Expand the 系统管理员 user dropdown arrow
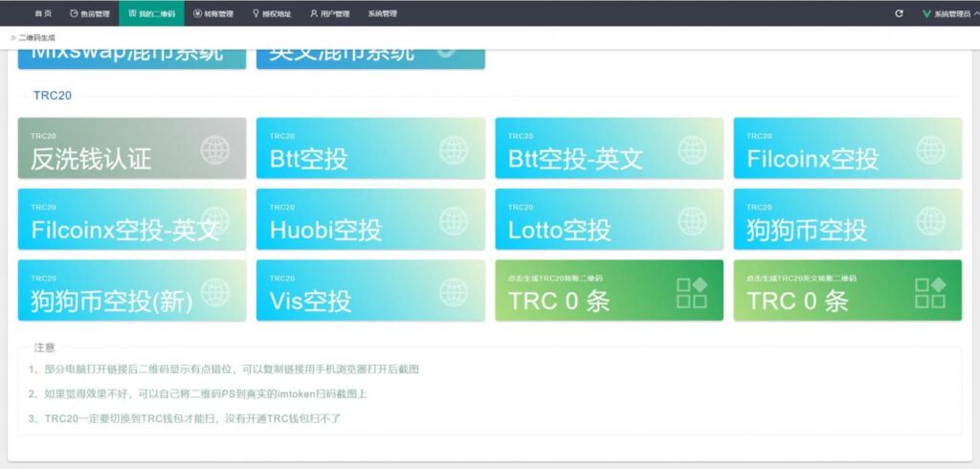The image size is (980, 469). point(976,13)
